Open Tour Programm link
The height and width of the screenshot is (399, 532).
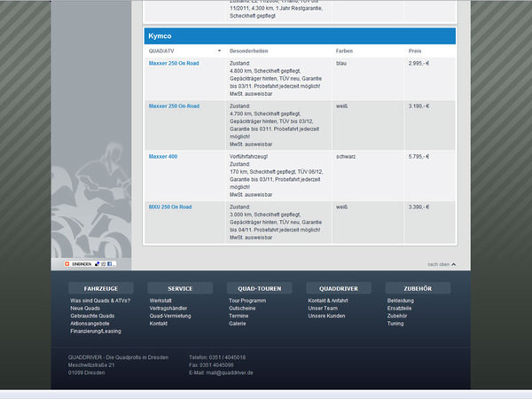tap(247, 301)
